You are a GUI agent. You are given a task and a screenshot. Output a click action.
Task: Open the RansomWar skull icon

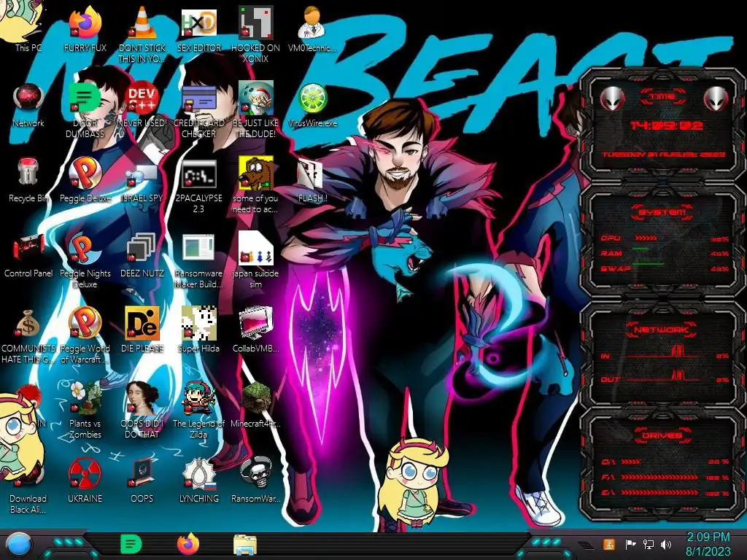255,480
